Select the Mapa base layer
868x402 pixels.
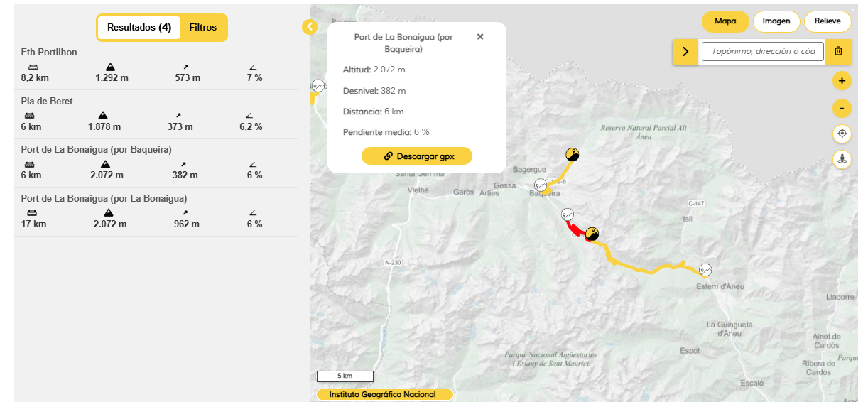[725, 21]
